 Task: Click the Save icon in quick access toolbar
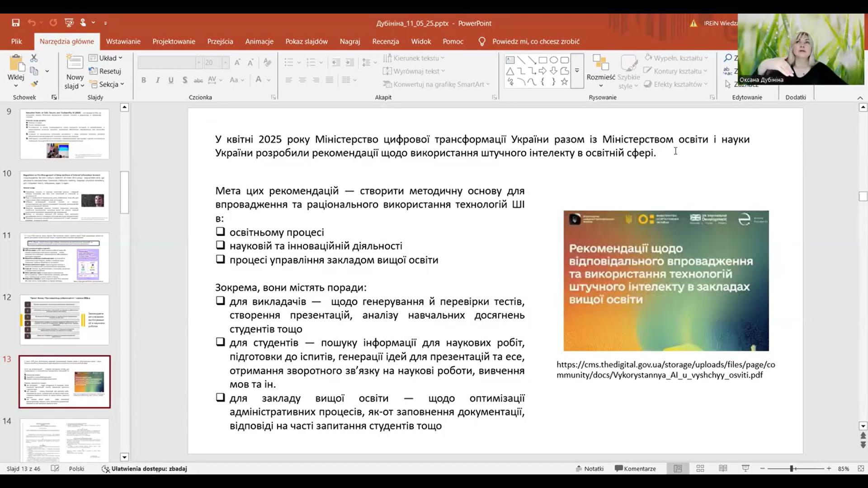16,23
